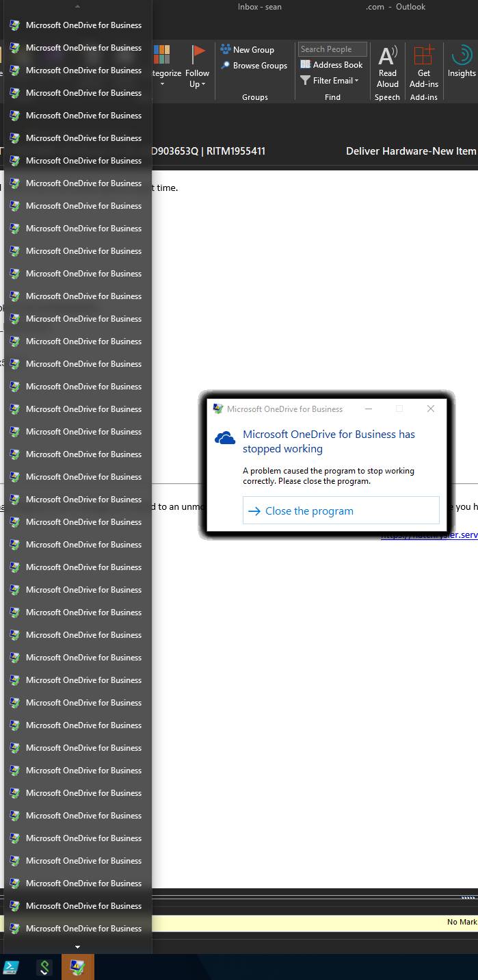Expand the Follow Up dropdown arrow
Screen dimensions: 478x980
(x=204, y=84)
